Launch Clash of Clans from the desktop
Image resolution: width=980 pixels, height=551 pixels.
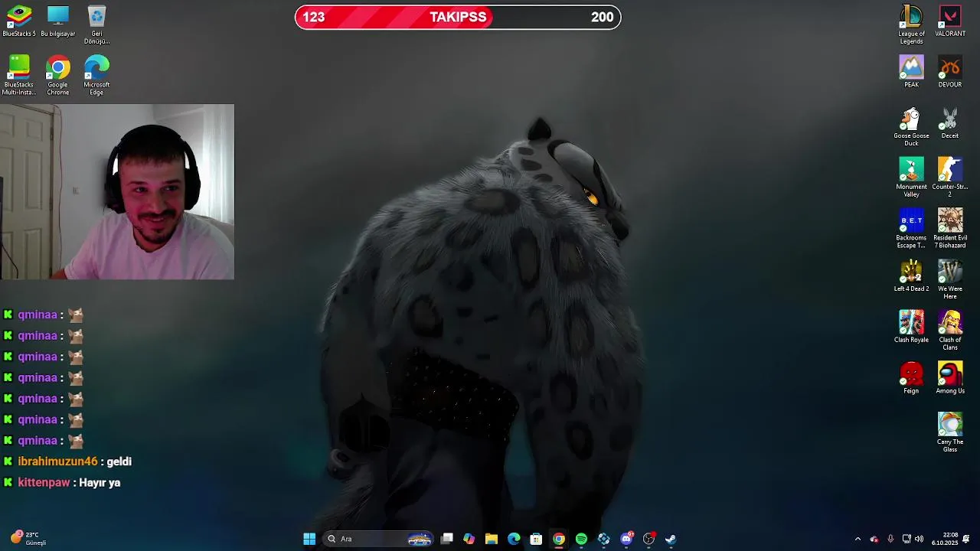click(x=950, y=331)
